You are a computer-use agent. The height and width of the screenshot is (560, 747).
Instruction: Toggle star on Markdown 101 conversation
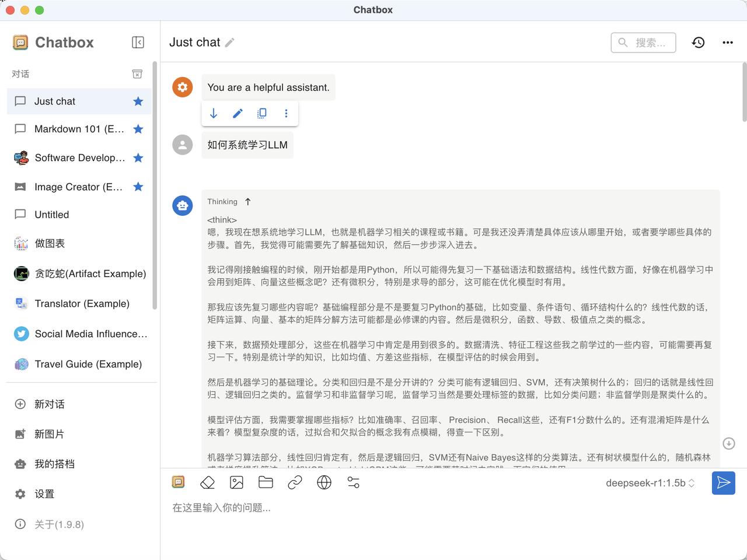pos(138,129)
